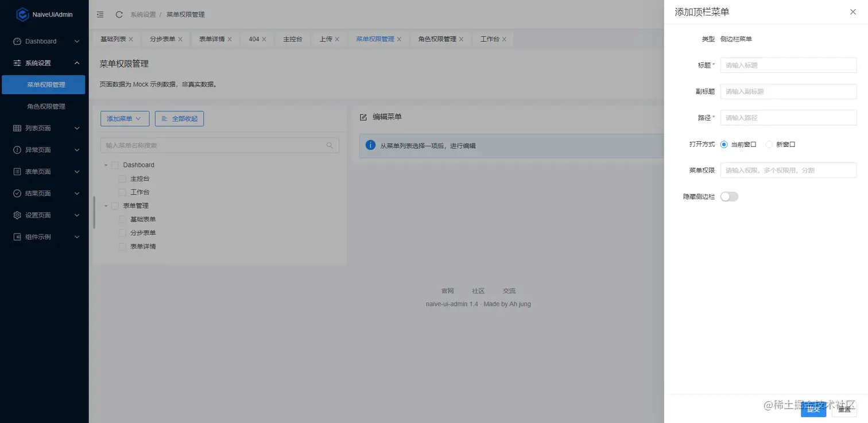The image size is (868, 423).
Task: Click the page refresh icon in the header
Action: [119, 14]
